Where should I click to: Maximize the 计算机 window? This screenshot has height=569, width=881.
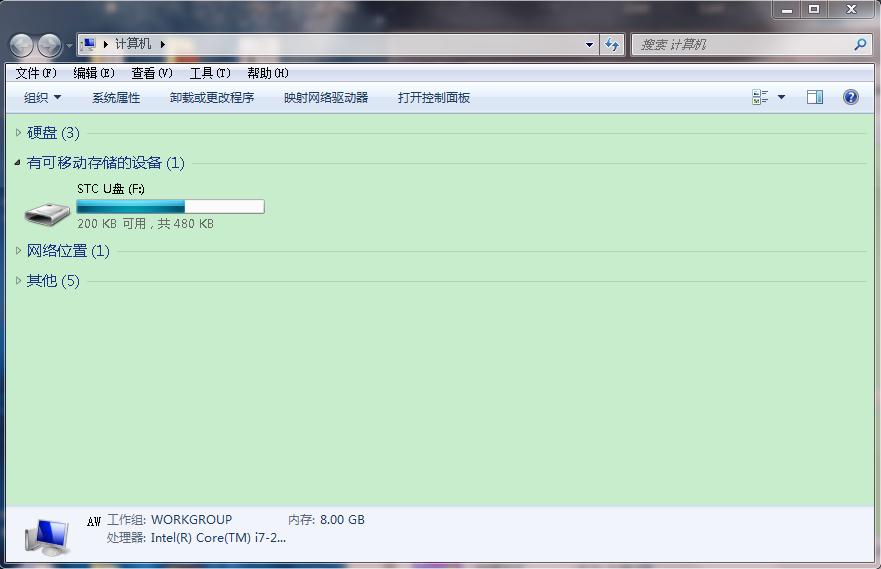[x=814, y=10]
